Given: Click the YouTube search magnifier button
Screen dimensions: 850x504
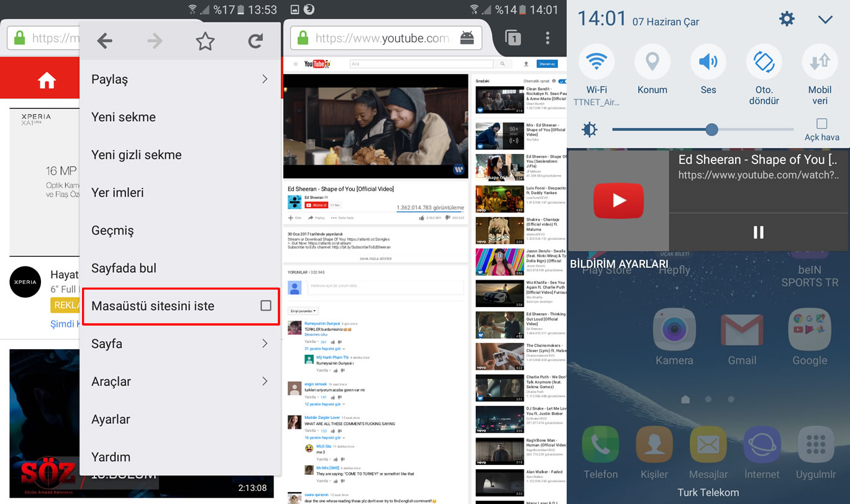Looking at the screenshot, I should coord(502,64).
